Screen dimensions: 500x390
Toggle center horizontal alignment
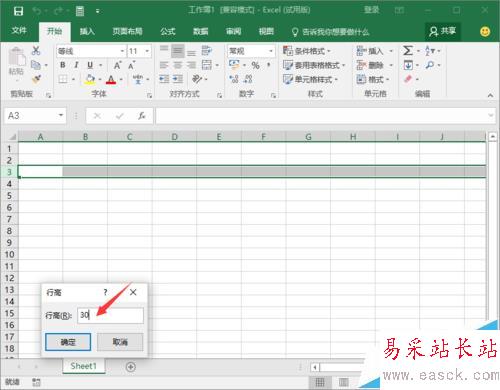(178, 65)
